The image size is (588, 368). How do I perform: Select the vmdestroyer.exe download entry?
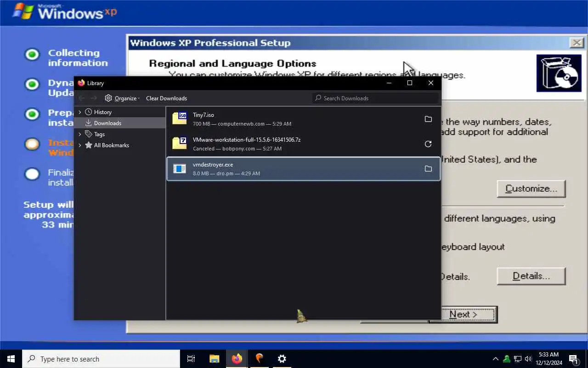tap(303, 169)
